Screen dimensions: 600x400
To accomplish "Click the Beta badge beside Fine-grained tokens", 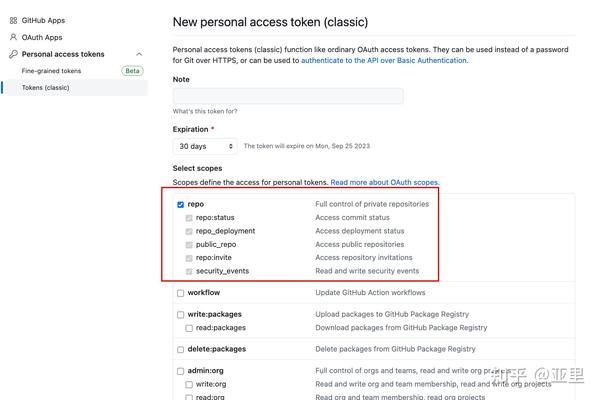I will (132, 71).
